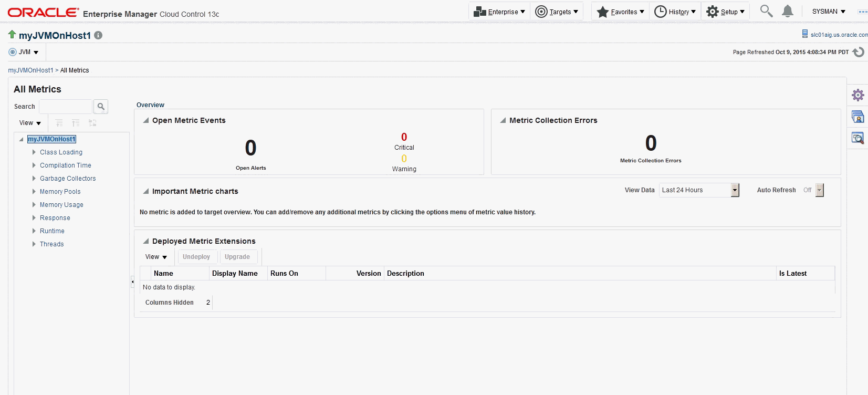Select Response in the metrics tree
Viewport: 868px width, 395px height.
click(x=55, y=218)
